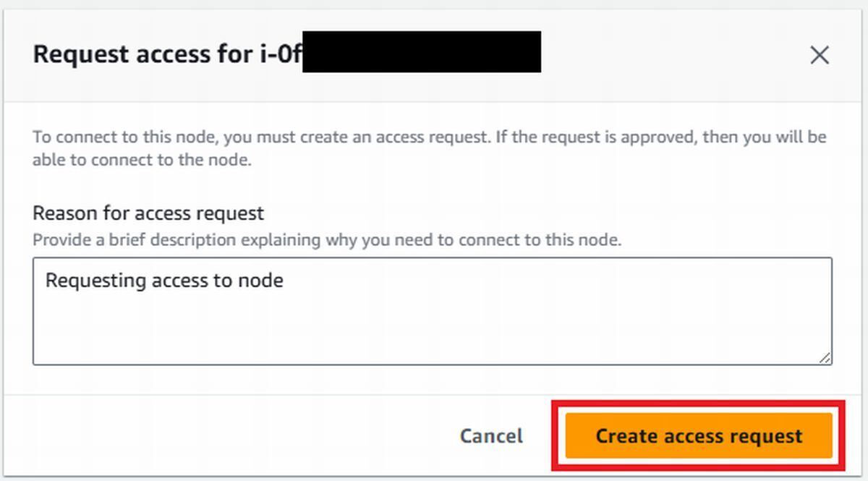The image size is (868, 481).
Task: Click the brief description helper text
Action: (x=327, y=239)
